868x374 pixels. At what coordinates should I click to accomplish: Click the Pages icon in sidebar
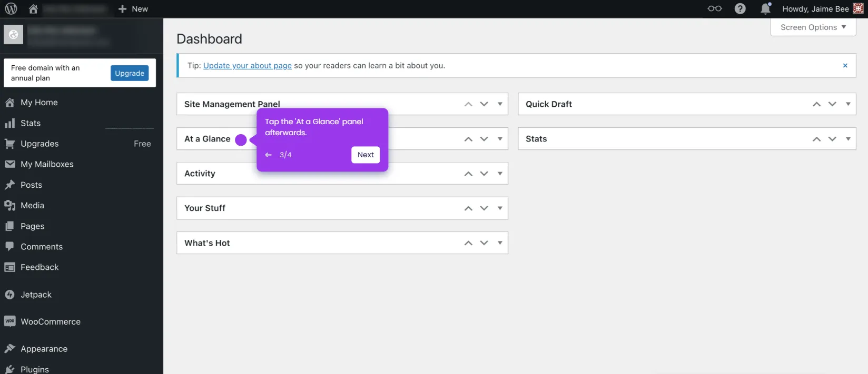[x=10, y=226]
